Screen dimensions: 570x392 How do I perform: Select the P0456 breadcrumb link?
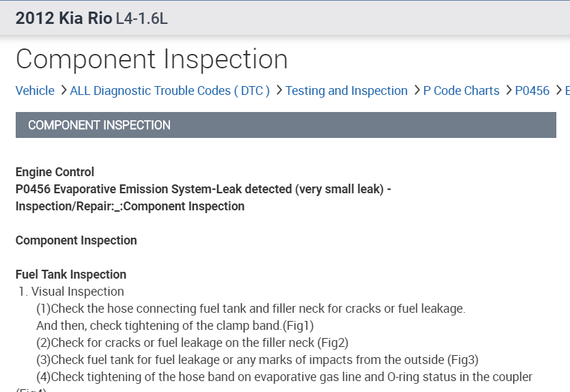pyautogui.click(x=532, y=91)
